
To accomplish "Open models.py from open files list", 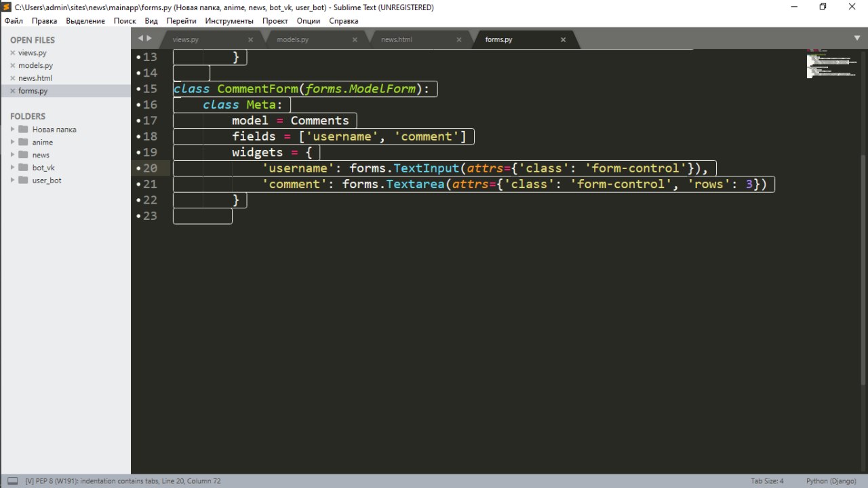I will 36,66.
